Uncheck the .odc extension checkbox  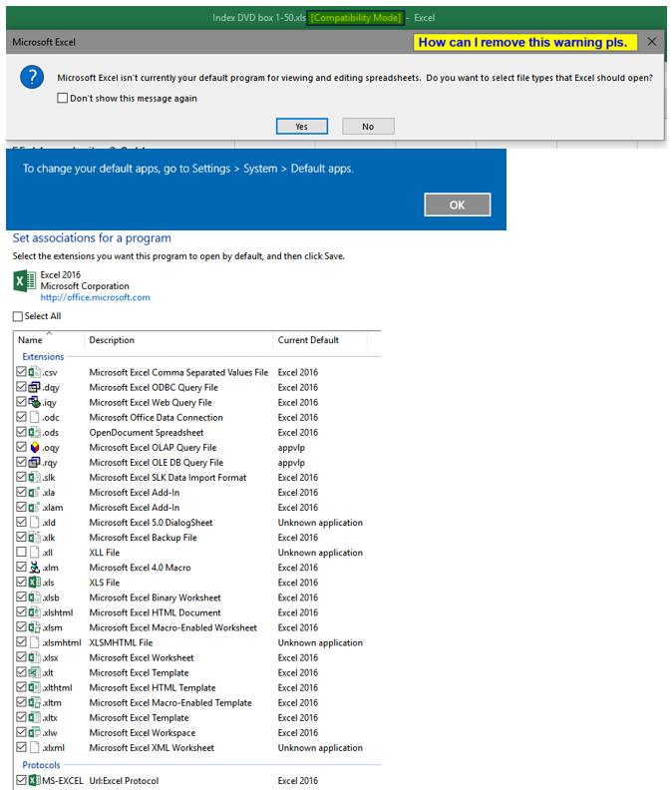pos(21,417)
